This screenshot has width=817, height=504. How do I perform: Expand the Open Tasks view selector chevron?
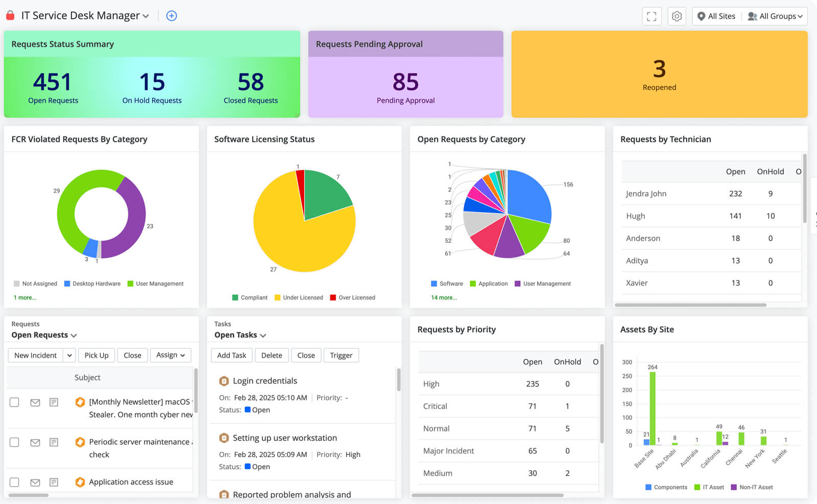263,335
